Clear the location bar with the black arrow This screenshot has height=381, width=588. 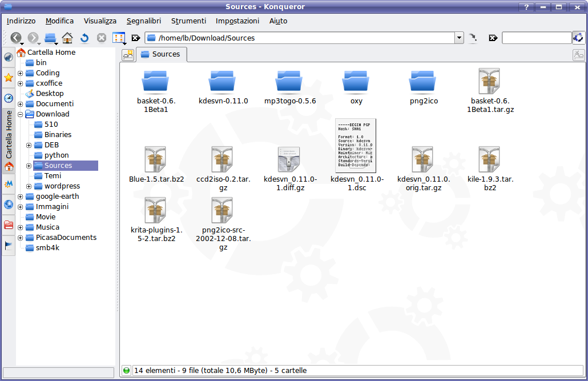pyautogui.click(x=136, y=38)
